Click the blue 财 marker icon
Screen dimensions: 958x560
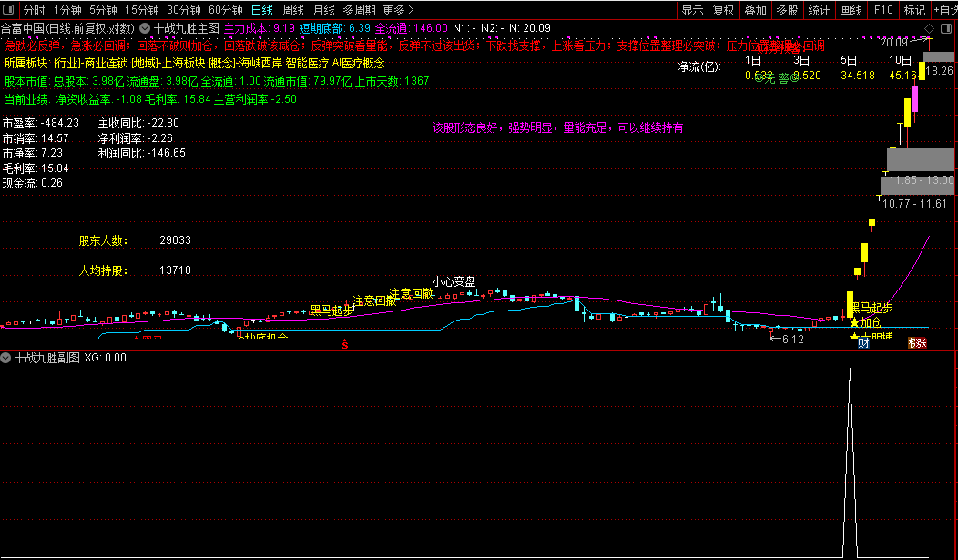[863, 343]
